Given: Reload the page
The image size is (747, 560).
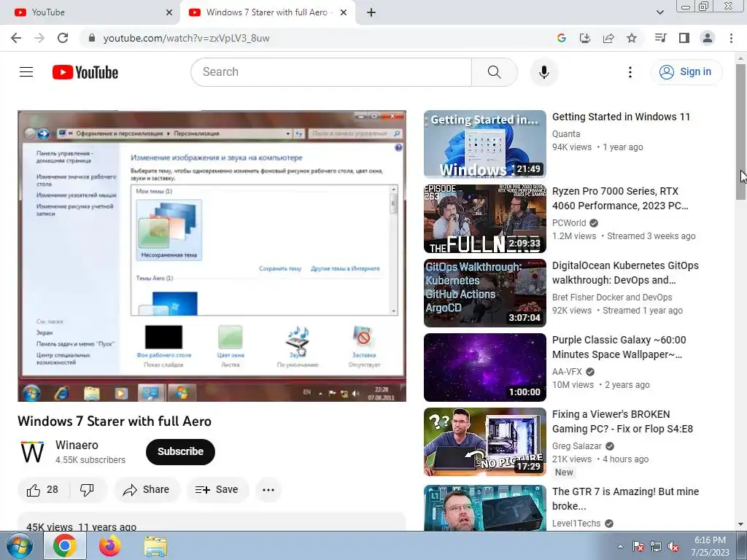Looking at the screenshot, I should (63, 38).
